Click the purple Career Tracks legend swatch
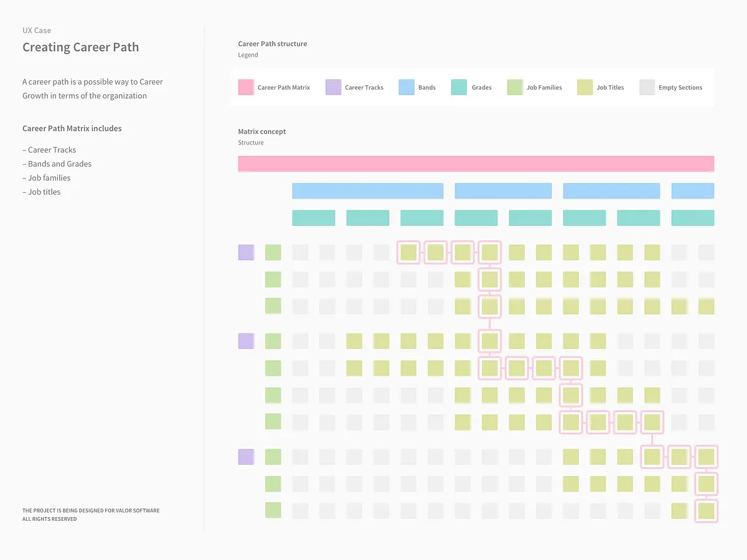The height and width of the screenshot is (560, 747). pos(333,87)
